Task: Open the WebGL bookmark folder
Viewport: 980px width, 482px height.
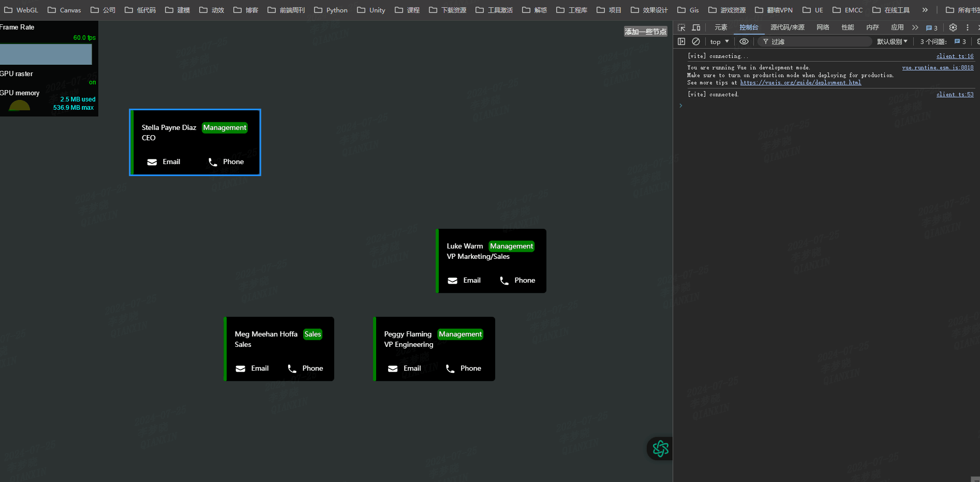Action: (21, 10)
